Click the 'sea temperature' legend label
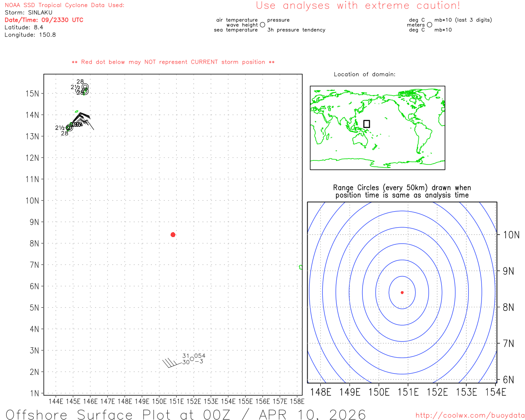The image size is (525, 420). pos(236,30)
